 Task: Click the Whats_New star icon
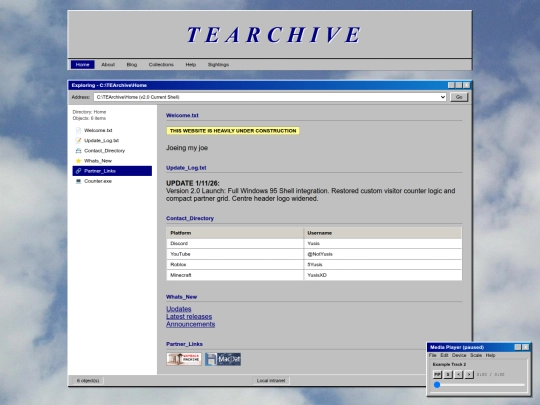(78, 161)
